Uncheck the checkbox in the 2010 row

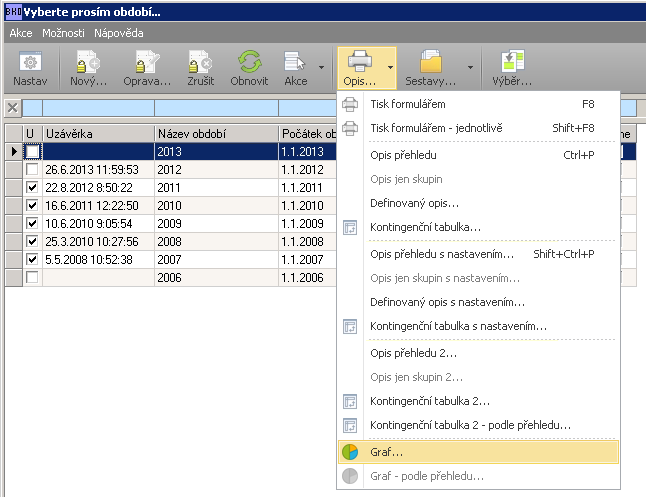click(32, 205)
